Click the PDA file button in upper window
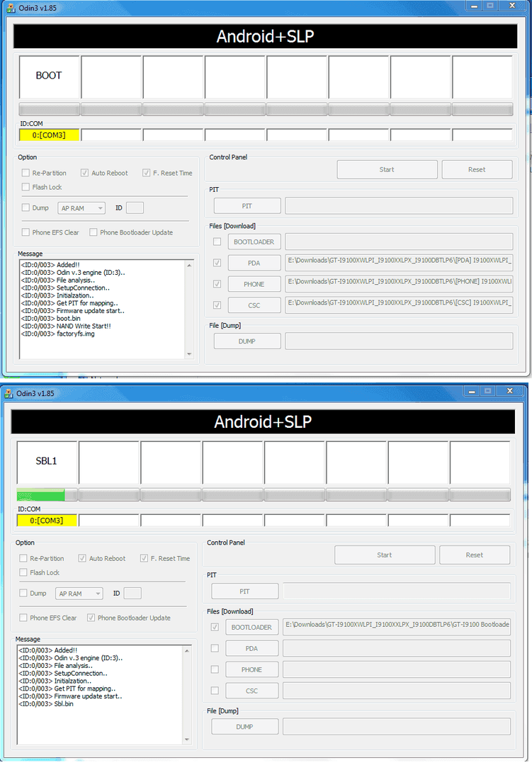The height and width of the screenshot is (765, 532). pos(254,263)
